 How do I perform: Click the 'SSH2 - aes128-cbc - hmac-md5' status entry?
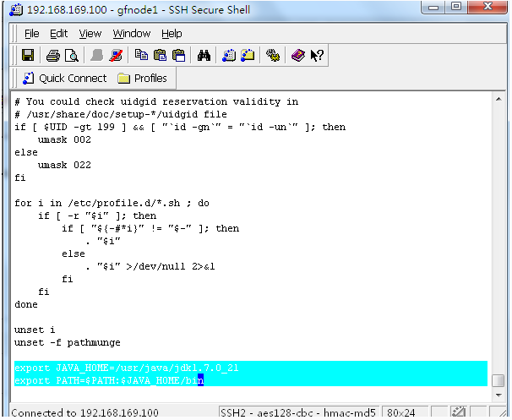[x=297, y=412]
